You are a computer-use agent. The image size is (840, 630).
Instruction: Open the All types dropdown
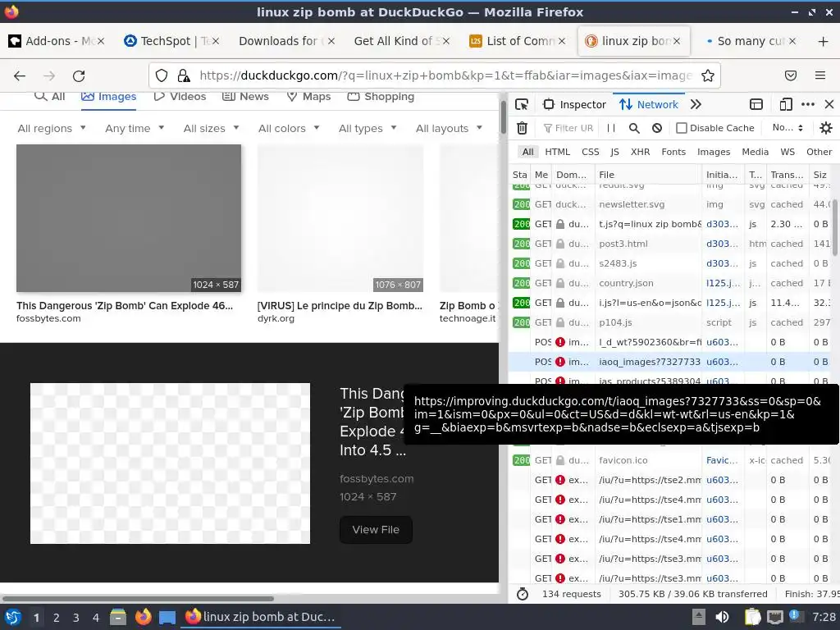click(367, 129)
